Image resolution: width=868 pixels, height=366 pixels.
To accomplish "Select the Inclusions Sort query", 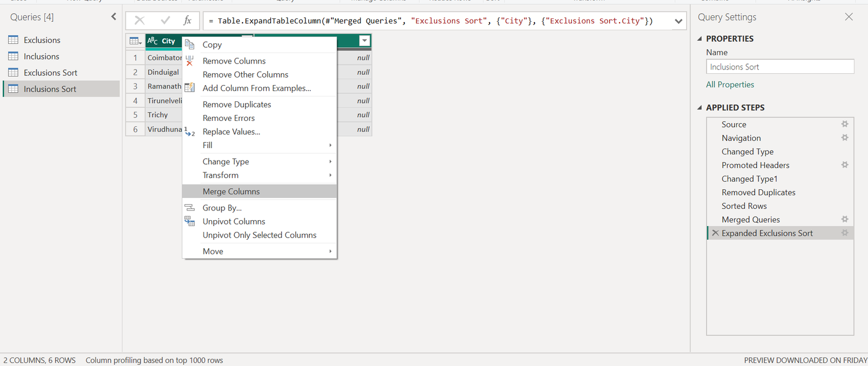I will click(x=61, y=89).
